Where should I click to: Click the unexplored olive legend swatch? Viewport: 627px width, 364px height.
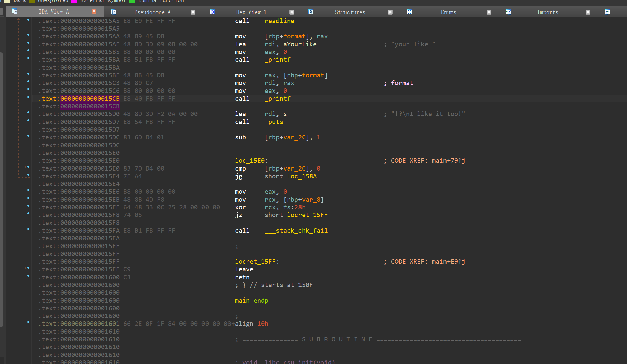click(x=32, y=1)
